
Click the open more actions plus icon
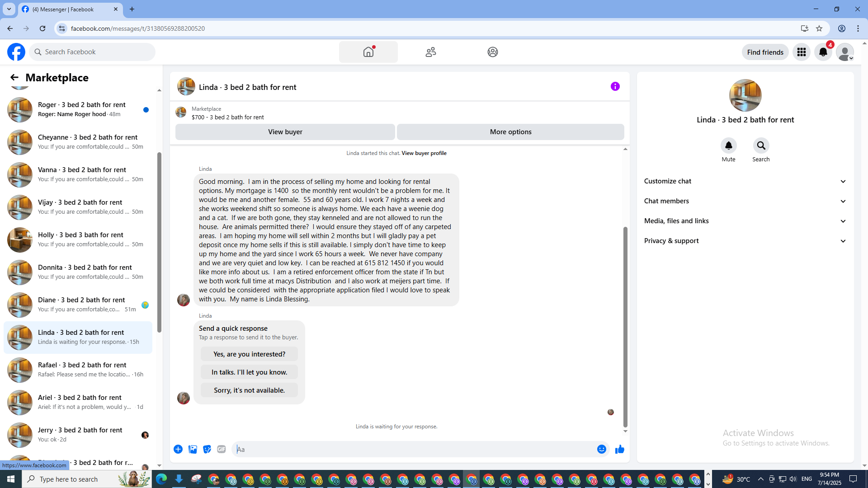178,449
